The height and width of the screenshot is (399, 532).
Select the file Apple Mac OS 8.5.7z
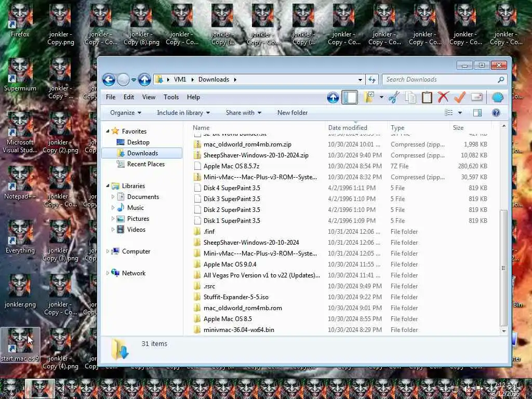click(x=231, y=166)
